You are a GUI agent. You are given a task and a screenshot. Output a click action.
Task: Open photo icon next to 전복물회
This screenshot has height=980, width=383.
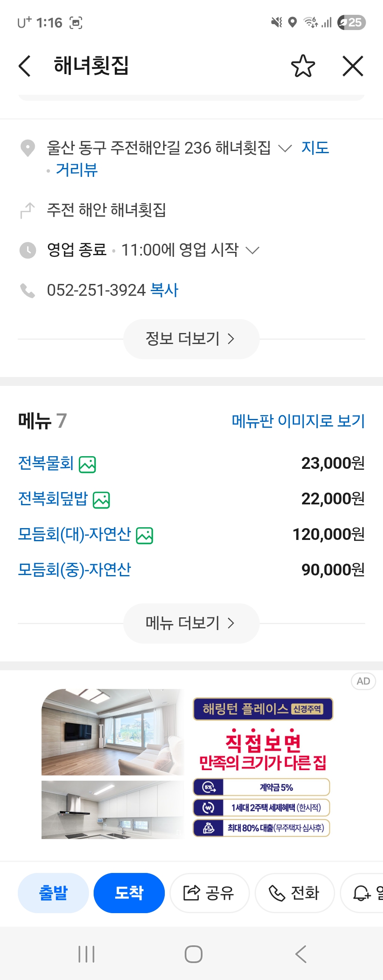(88, 464)
